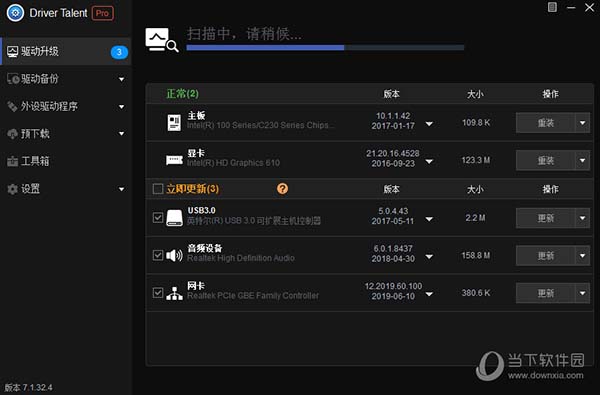This screenshot has height=395, width=600.
Task: Click the 主板 motherboard device icon
Action: coord(174,123)
